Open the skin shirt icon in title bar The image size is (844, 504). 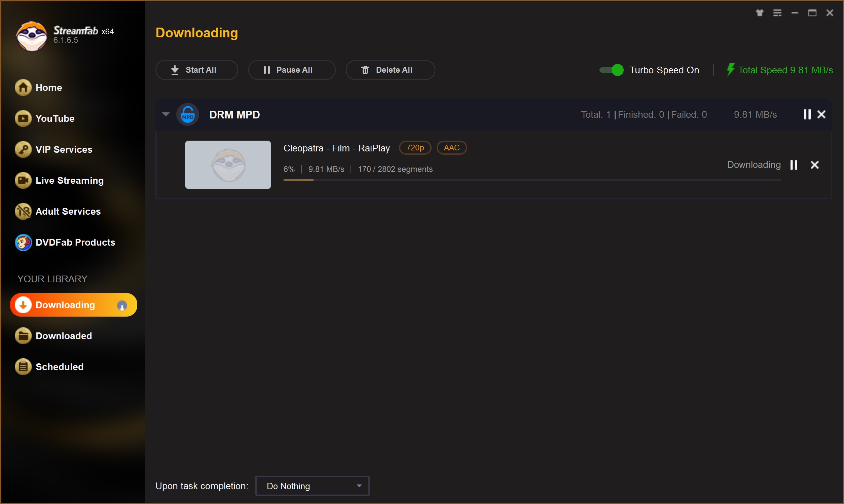tap(760, 13)
